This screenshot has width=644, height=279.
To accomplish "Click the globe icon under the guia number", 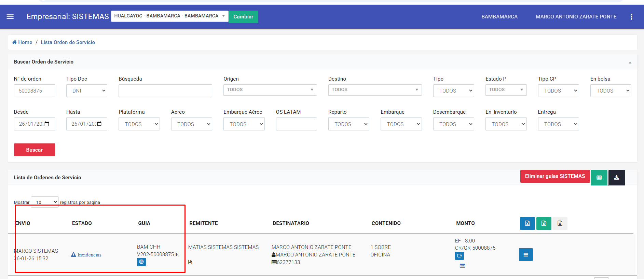I will 141,262.
